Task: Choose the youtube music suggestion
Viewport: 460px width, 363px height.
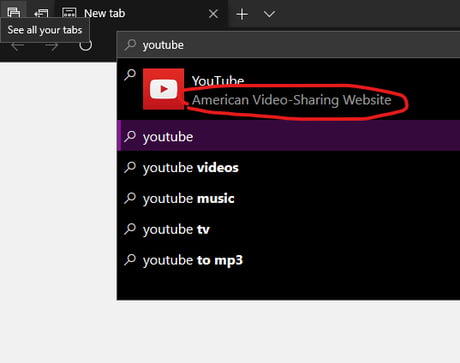Action: pos(288,198)
